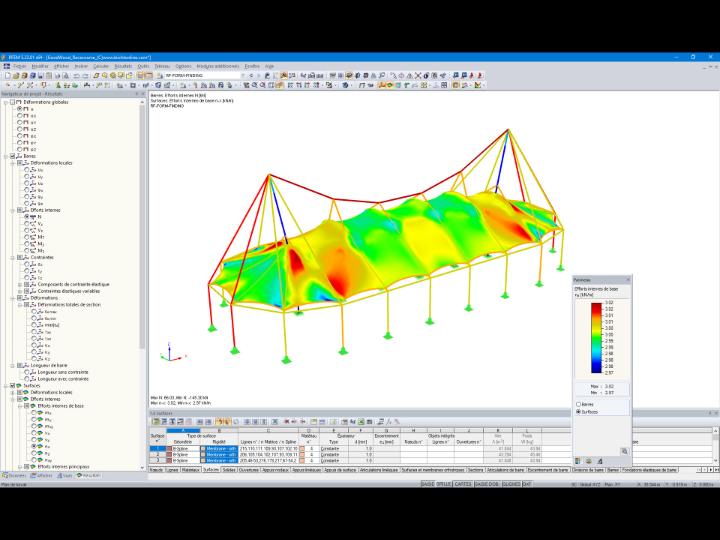Open the Résultats menu
Screen dimensions: 720x540
123,67
